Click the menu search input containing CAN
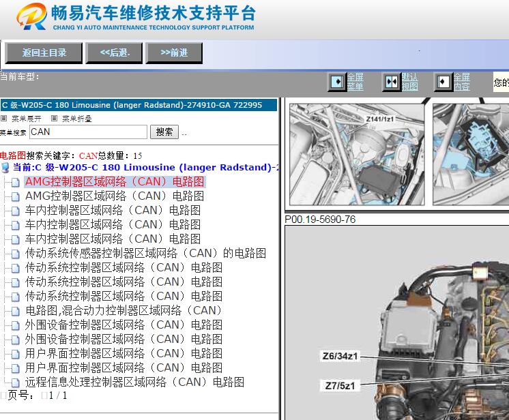Viewport: 509px width, 420px height. 88,132
